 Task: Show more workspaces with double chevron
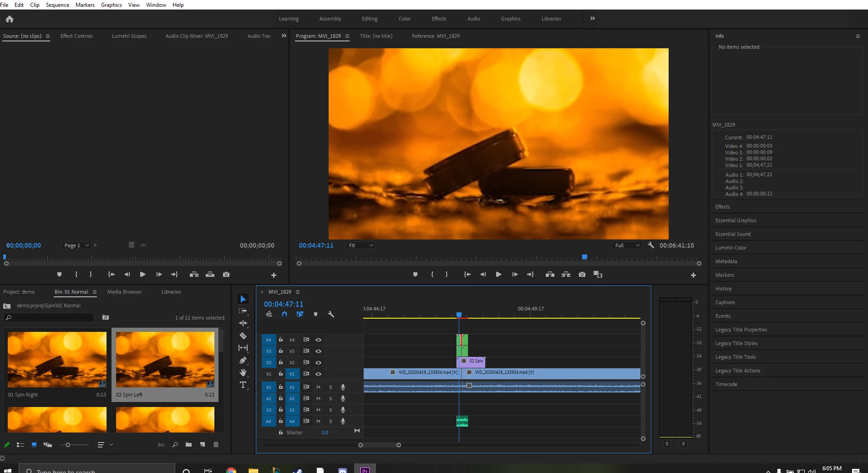(592, 19)
